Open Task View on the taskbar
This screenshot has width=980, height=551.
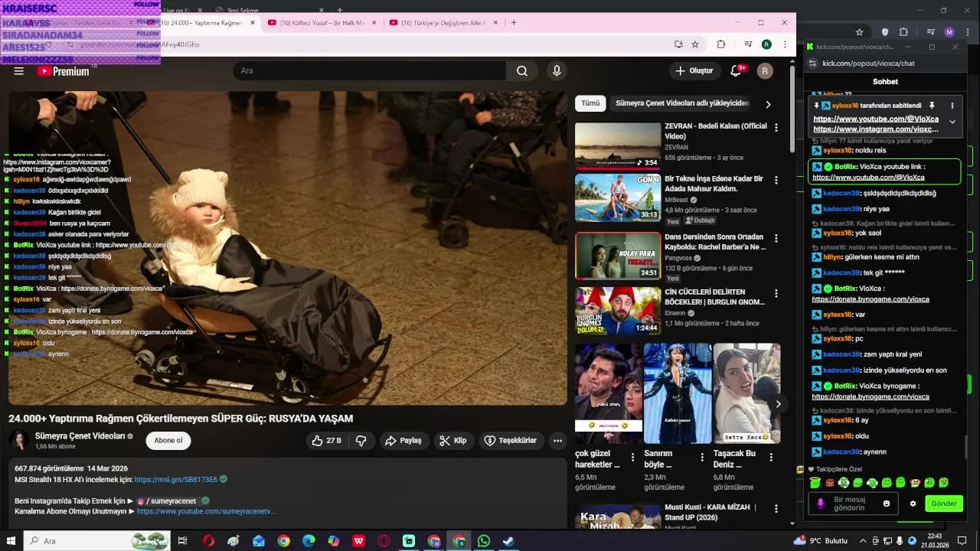point(182,541)
